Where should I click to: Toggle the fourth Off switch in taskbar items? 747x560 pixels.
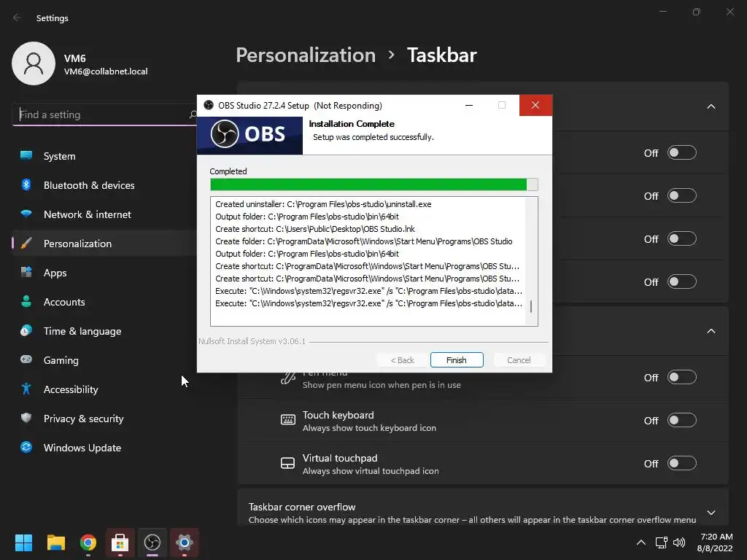click(x=682, y=282)
